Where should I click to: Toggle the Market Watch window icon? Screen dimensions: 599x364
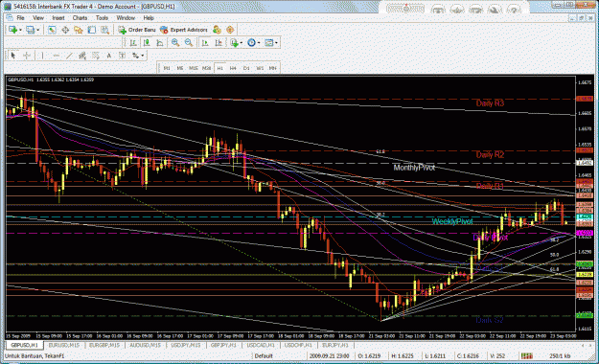click(x=52, y=30)
